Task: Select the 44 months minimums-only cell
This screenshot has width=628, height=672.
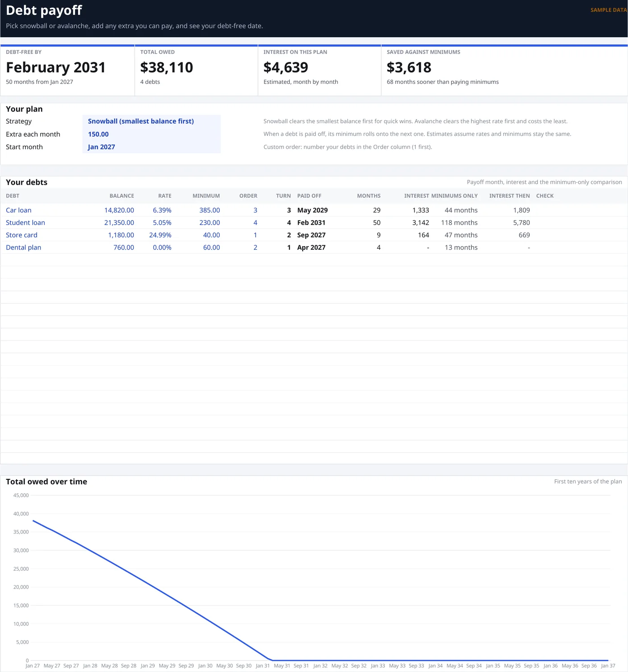Action: [x=461, y=210]
